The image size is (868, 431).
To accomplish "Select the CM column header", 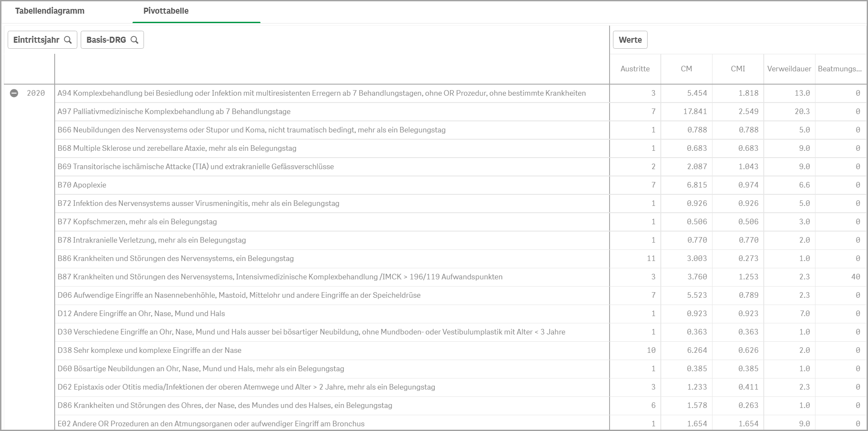I will click(x=686, y=69).
